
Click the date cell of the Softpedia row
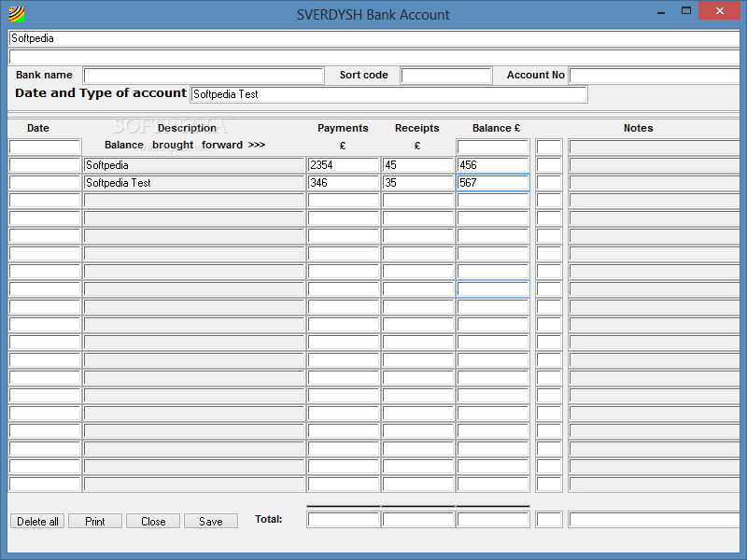click(45, 165)
